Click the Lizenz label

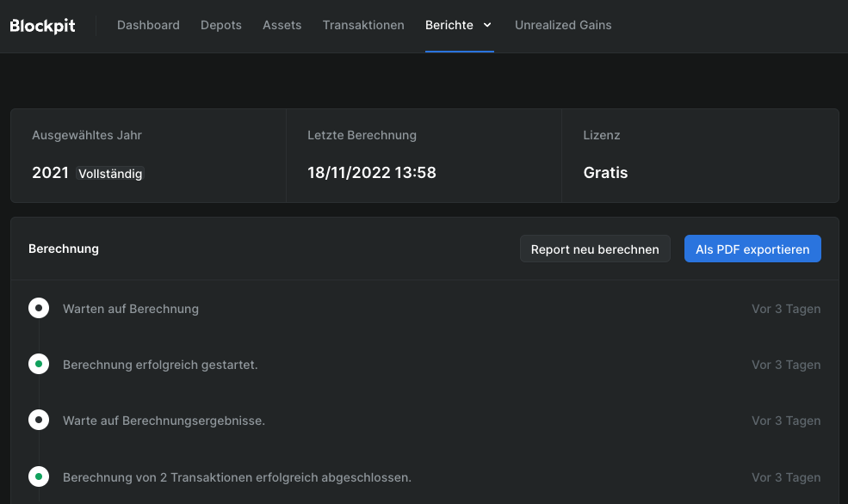602,135
